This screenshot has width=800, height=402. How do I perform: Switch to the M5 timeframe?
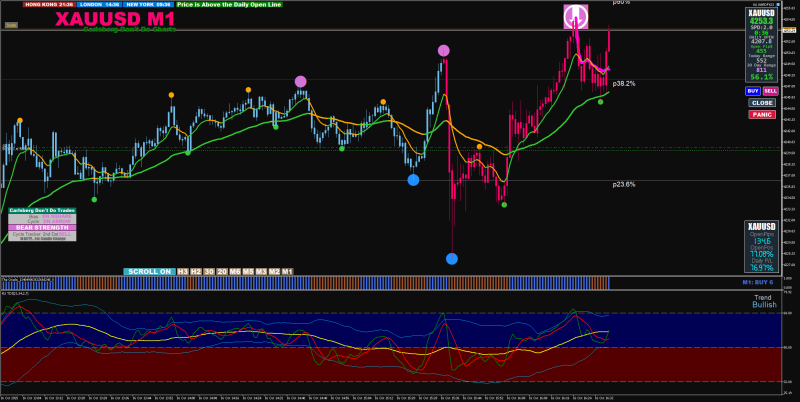click(x=248, y=271)
